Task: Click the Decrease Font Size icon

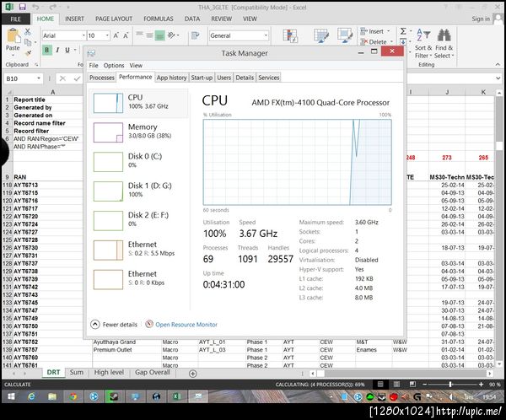Action: 126,35
